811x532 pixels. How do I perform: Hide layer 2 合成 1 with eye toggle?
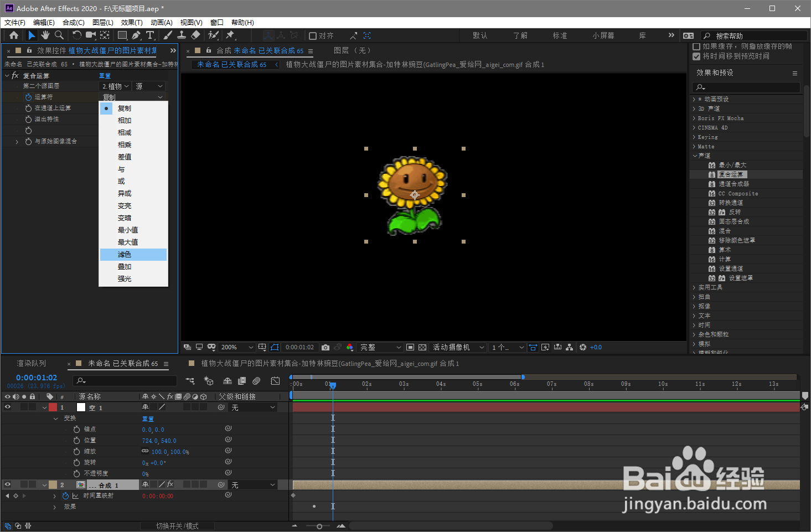(x=8, y=484)
